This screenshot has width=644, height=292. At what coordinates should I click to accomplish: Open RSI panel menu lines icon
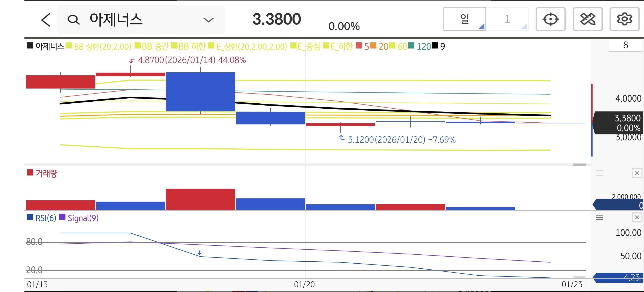599,217
